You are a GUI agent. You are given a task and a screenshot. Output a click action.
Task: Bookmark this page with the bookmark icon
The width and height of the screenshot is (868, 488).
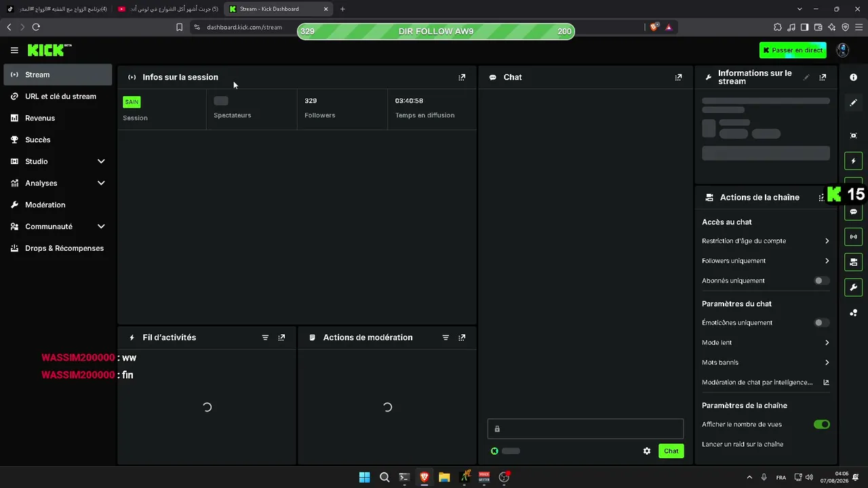179,27
